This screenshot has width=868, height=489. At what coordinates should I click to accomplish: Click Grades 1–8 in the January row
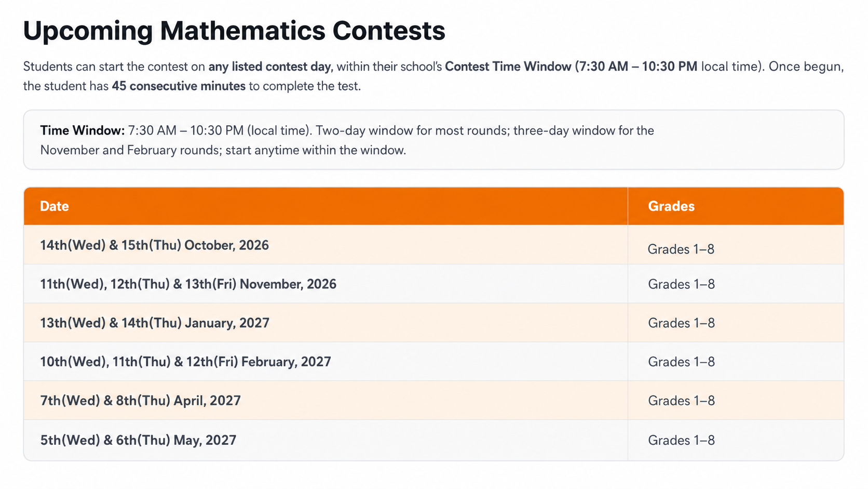point(681,323)
